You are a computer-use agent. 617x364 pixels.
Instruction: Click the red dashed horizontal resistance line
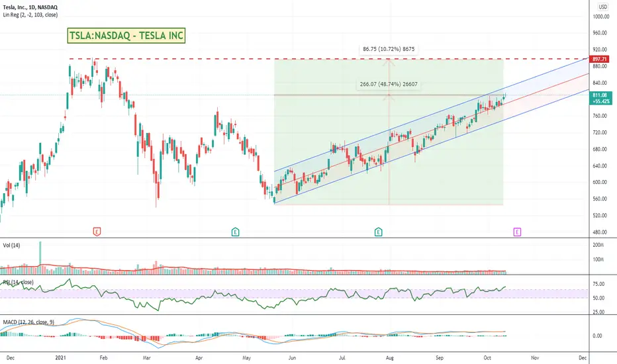[329, 59]
